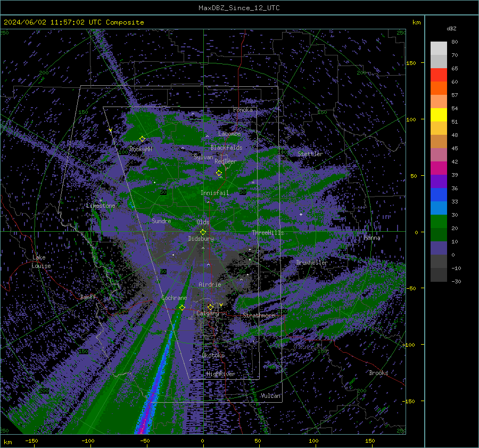The image size is (479, 448).
Task: Select the Okotoks label
Action: point(213,355)
